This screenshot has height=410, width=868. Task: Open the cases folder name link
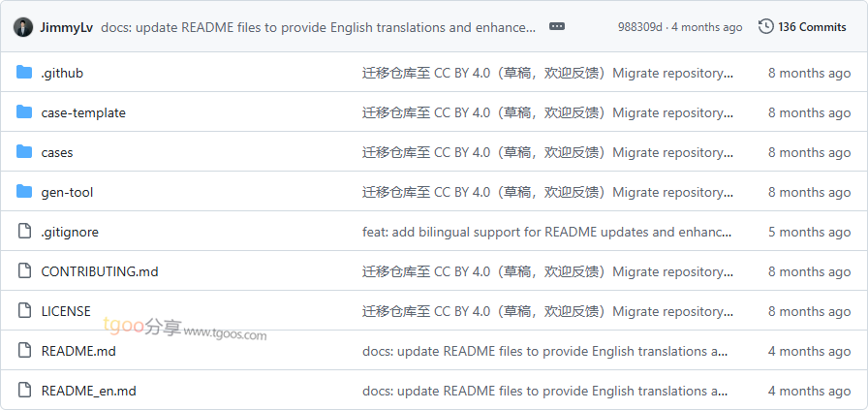coord(57,152)
